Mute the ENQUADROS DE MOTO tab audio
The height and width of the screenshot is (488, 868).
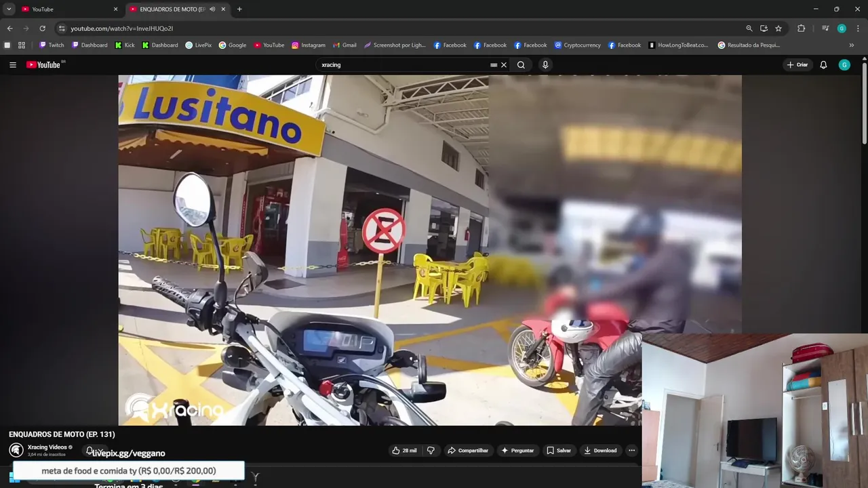click(x=212, y=9)
